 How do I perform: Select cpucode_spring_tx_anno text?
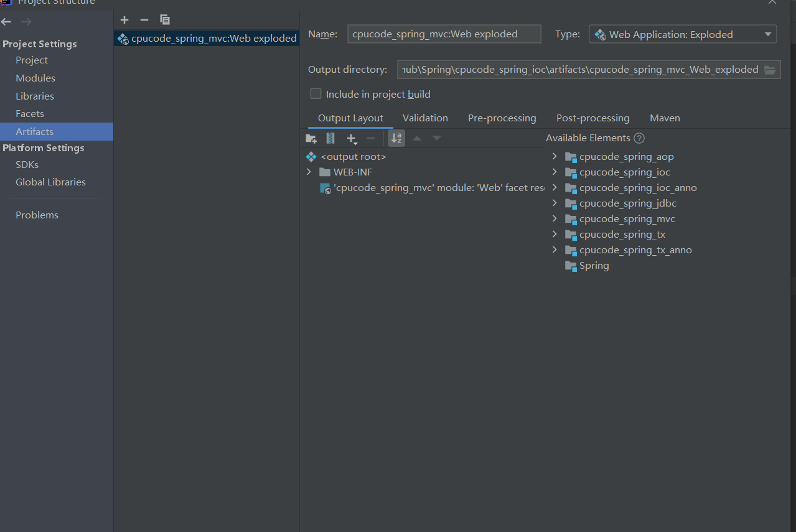[635, 250]
